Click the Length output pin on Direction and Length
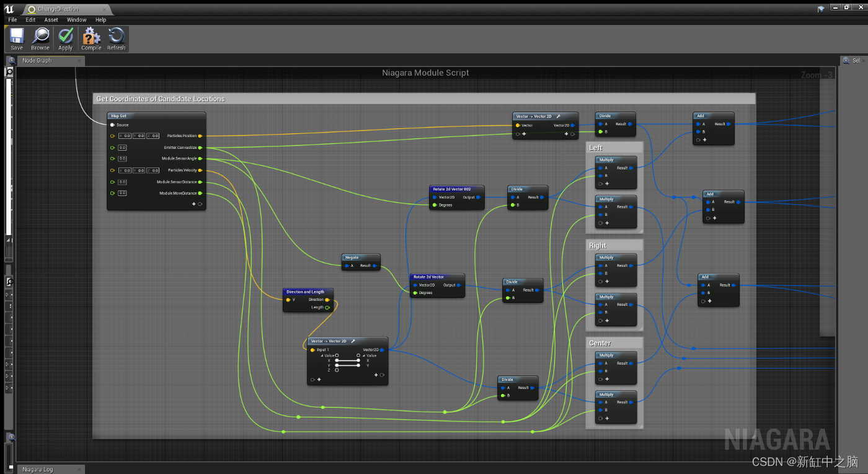The width and height of the screenshot is (868, 474). [x=327, y=307]
